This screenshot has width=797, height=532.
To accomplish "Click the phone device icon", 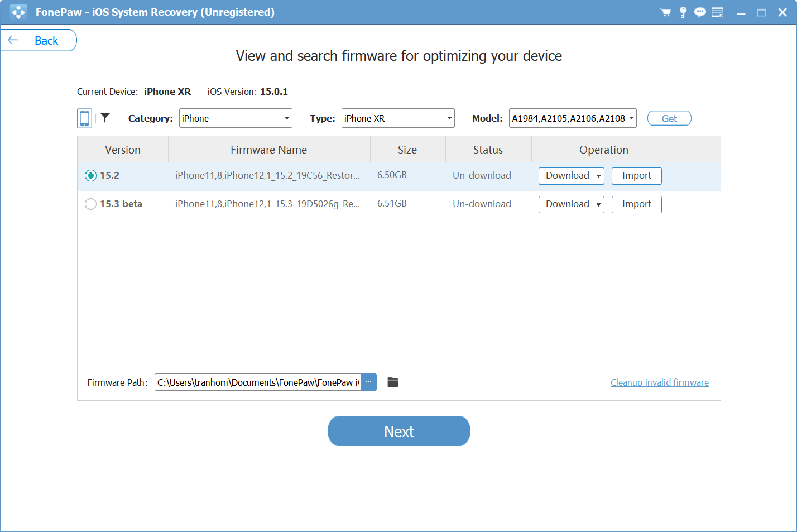I will point(85,118).
